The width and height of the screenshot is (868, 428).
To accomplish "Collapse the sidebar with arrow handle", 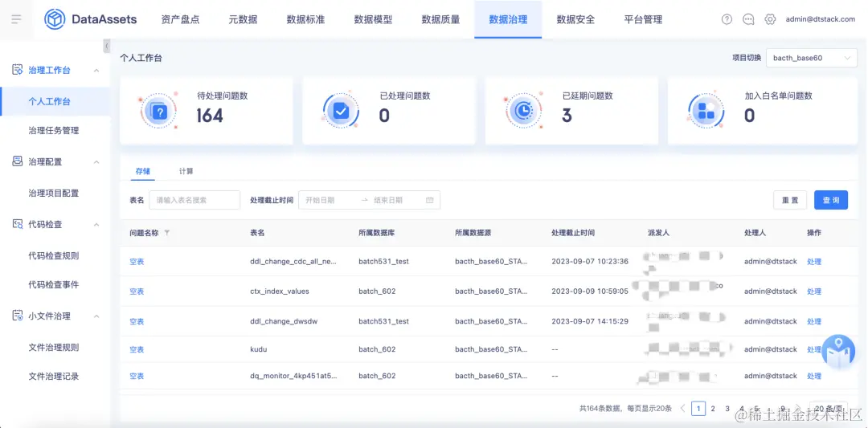I will (107, 46).
